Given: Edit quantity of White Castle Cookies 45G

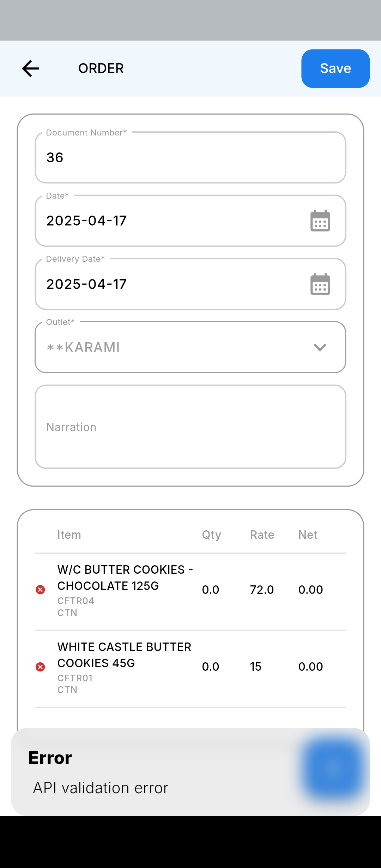Looking at the screenshot, I should 211,667.
